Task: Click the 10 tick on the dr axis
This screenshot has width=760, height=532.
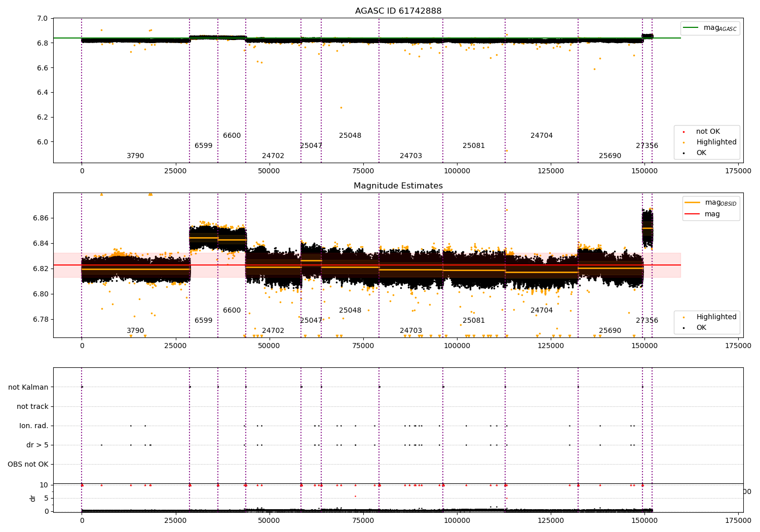Action: click(x=44, y=485)
